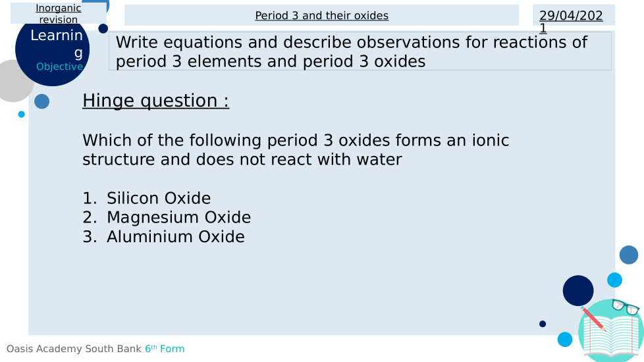This screenshot has height=362, width=644.
Task: Click the large navy circle near the book
Action: coord(578,290)
